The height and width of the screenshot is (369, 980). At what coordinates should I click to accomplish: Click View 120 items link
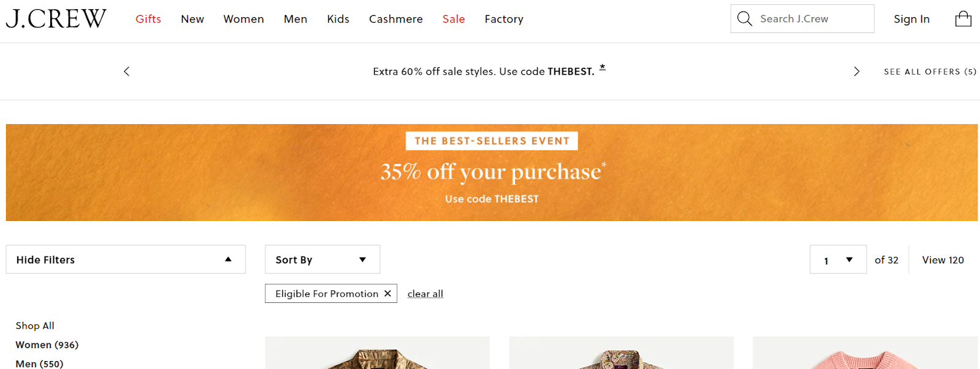click(x=943, y=260)
